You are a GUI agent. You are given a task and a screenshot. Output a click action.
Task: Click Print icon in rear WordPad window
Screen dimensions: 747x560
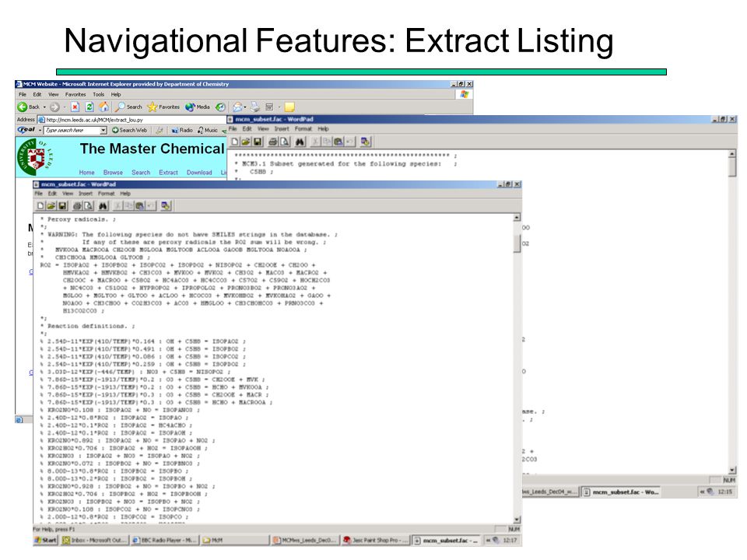coord(273,142)
